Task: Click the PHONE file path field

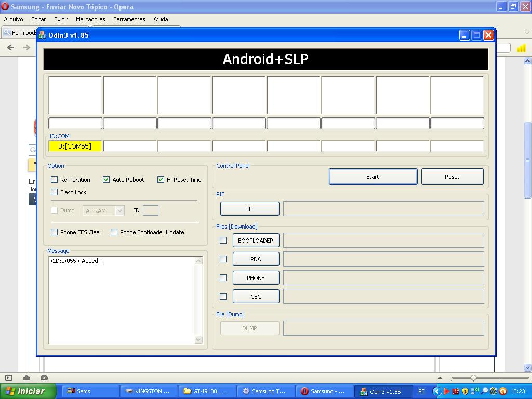Action: (383, 277)
